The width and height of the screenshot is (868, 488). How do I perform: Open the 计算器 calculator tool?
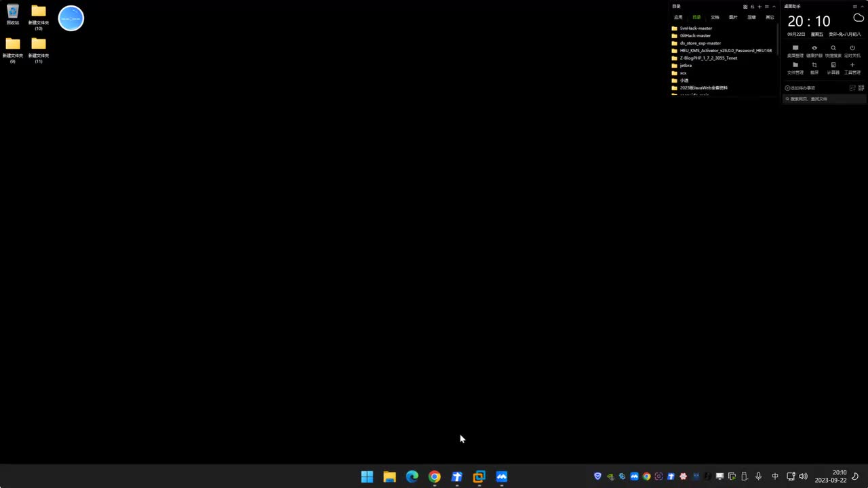[833, 68]
